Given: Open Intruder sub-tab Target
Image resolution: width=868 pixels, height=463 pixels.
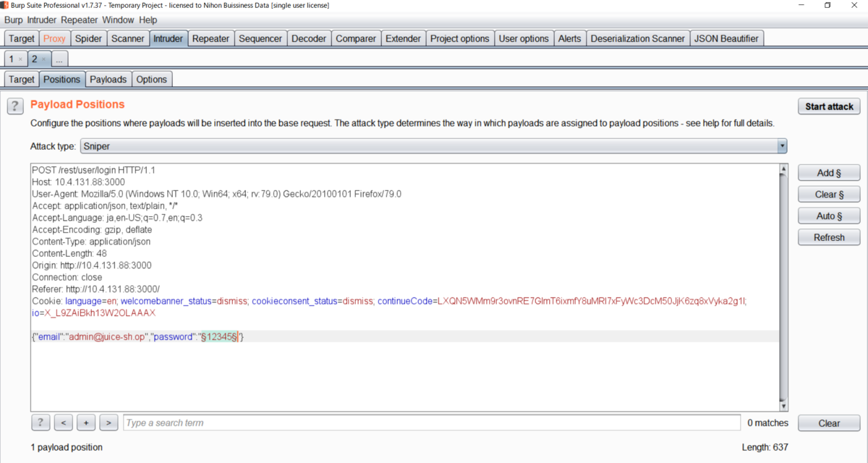Looking at the screenshot, I should coord(22,80).
